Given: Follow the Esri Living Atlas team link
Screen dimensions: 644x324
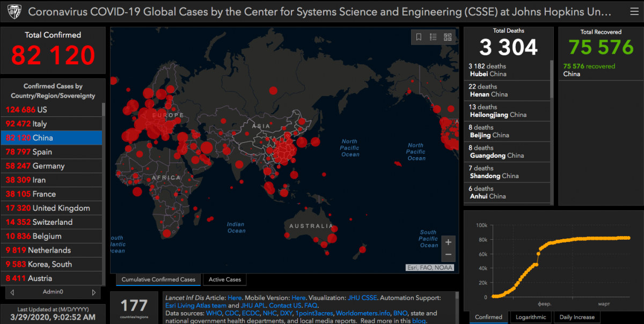Looking at the screenshot, I should point(195,306).
